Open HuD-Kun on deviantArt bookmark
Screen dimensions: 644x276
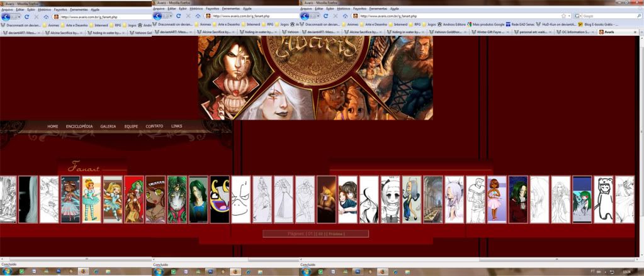coord(556,25)
